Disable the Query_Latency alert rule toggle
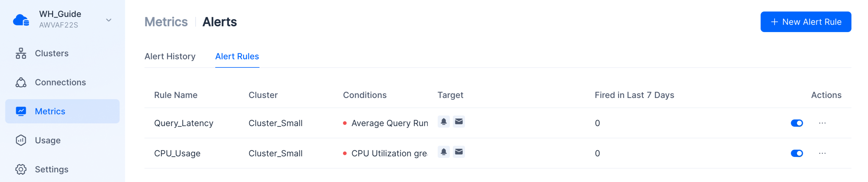 tap(797, 123)
